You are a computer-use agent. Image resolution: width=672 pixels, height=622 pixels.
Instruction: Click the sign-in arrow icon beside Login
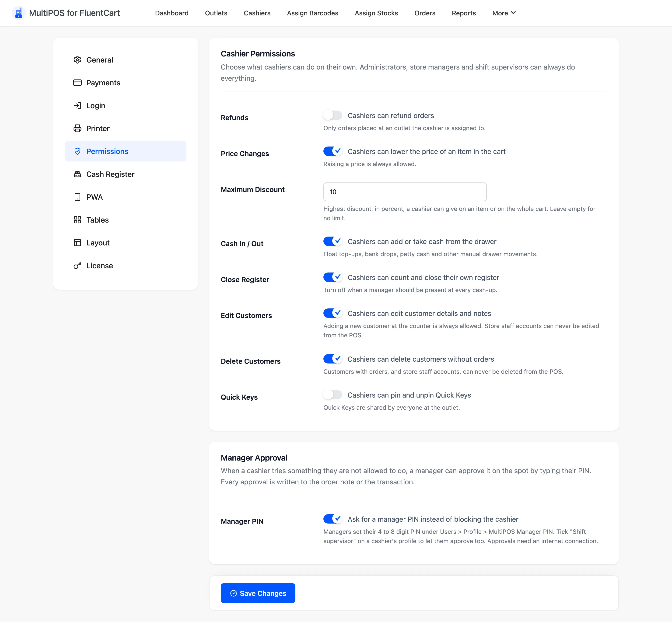pos(77,106)
